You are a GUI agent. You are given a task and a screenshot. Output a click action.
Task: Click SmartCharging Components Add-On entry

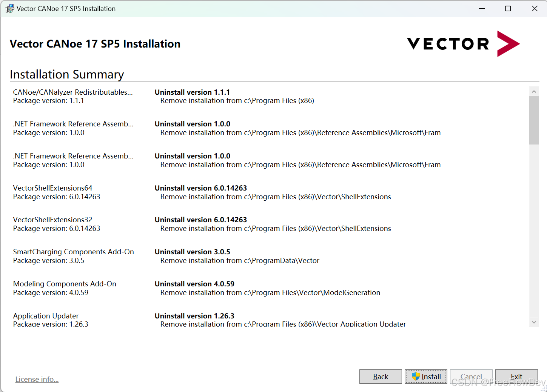click(73, 252)
